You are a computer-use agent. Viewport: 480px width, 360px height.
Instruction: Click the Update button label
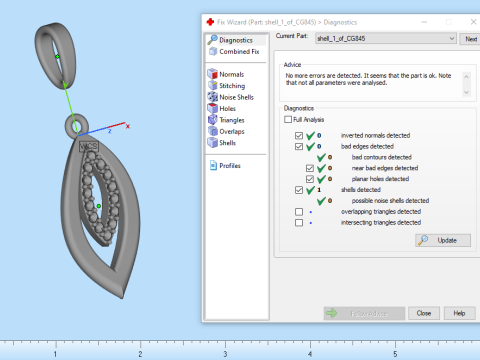point(447,240)
